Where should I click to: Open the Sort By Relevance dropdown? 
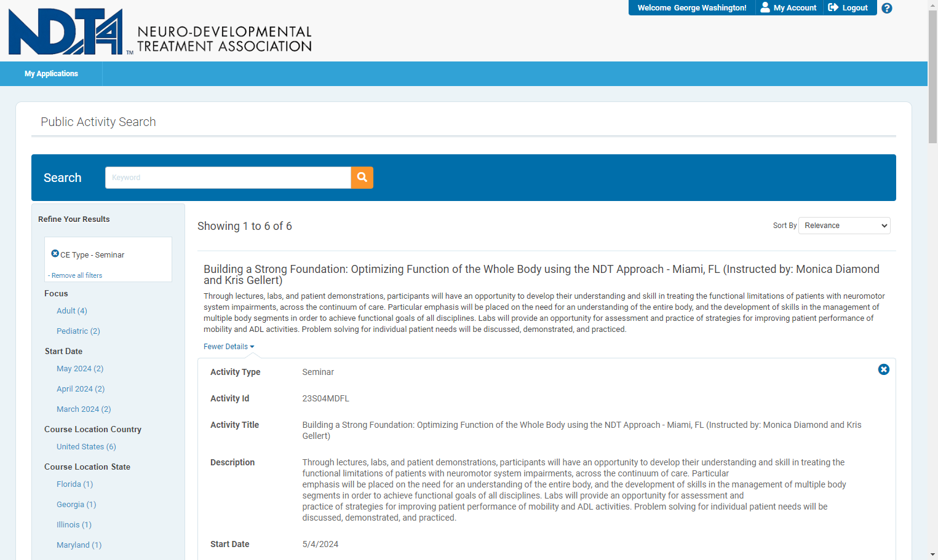click(x=844, y=226)
